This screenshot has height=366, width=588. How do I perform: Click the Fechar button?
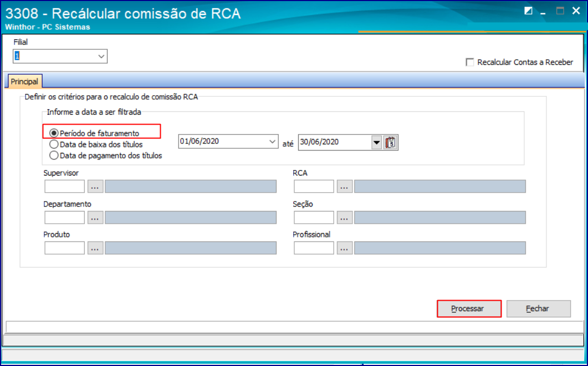[x=539, y=308]
